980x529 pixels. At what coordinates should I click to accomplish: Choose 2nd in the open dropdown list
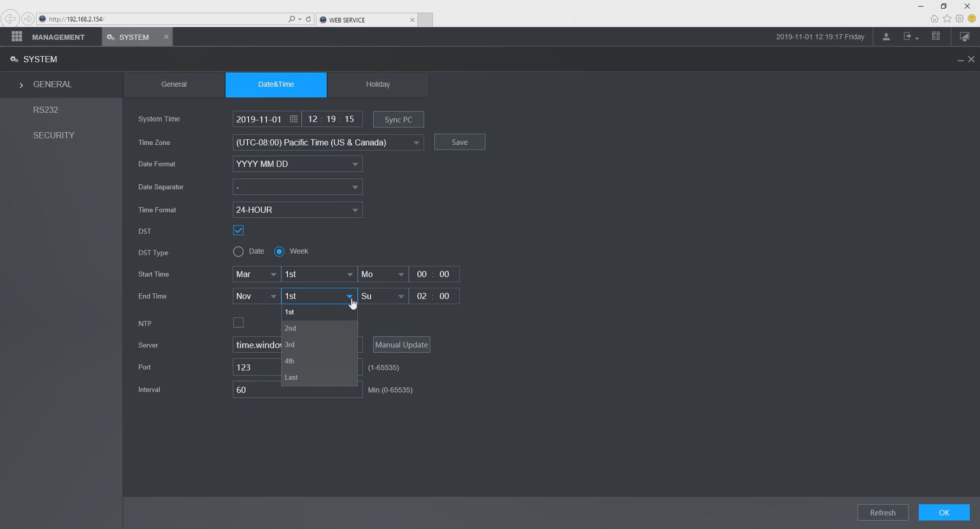point(319,328)
